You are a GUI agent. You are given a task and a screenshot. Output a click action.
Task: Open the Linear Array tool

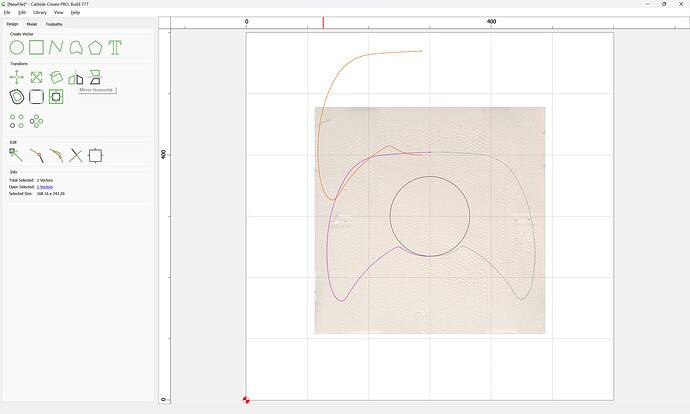pos(17,121)
